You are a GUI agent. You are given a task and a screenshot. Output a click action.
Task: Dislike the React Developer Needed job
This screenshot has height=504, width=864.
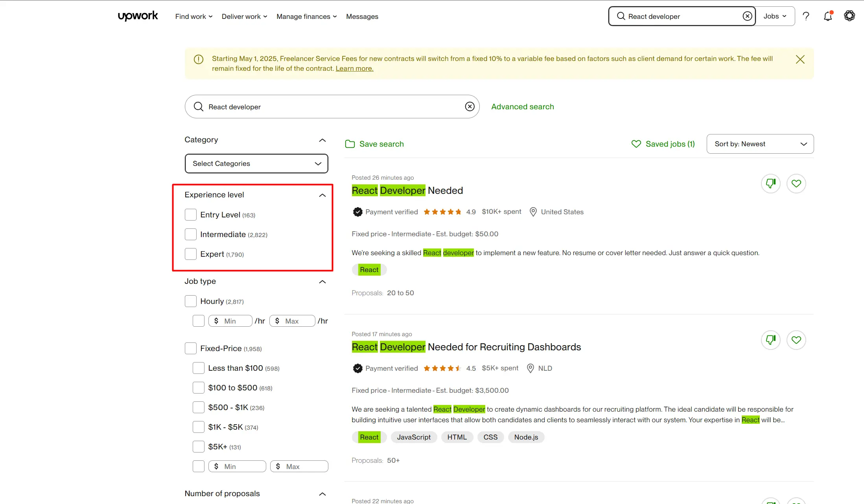point(770,184)
